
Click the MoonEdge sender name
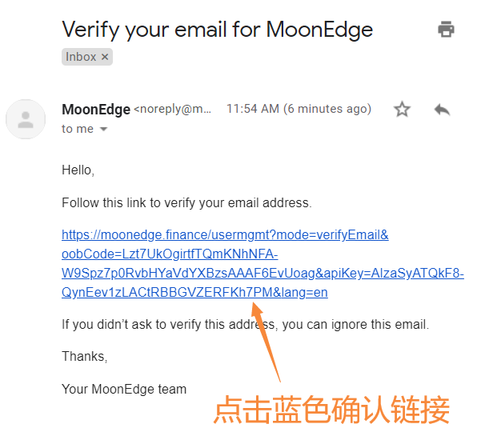96,110
